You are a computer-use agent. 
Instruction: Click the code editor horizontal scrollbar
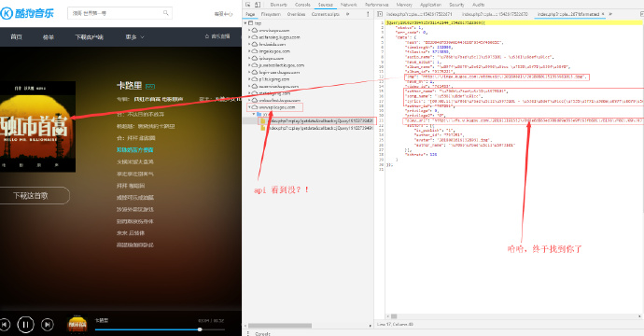pyautogui.click(x=394, y=316)
